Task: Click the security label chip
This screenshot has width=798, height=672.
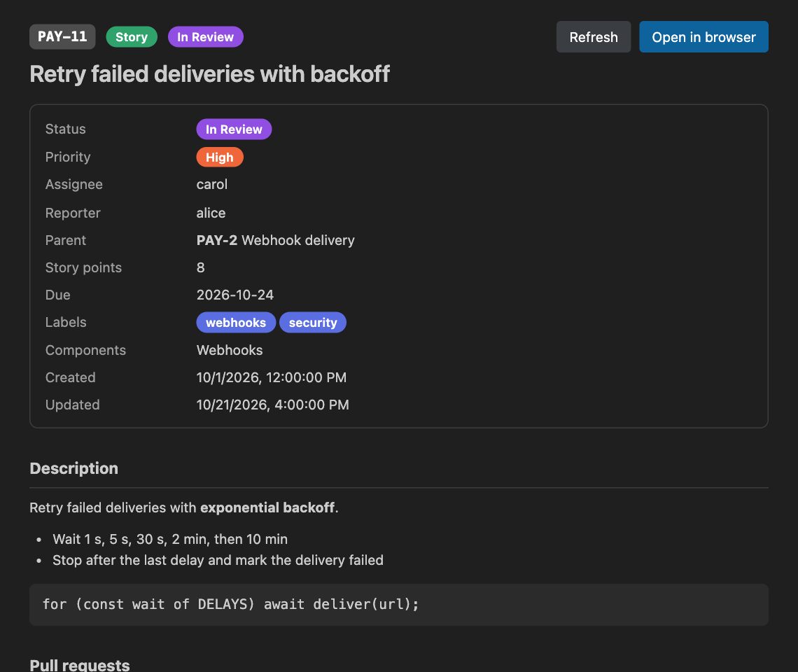Action: click(x=313, y=323)
